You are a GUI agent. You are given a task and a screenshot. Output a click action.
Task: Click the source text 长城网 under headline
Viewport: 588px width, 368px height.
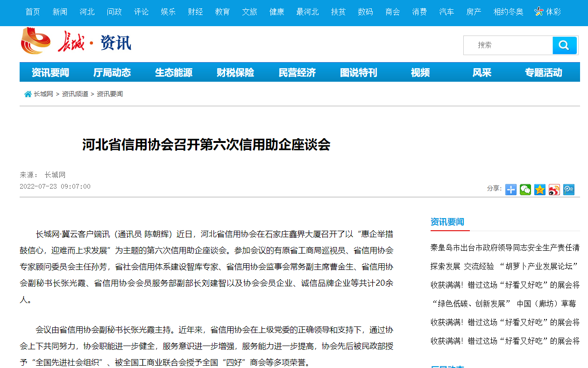[55, 175]
